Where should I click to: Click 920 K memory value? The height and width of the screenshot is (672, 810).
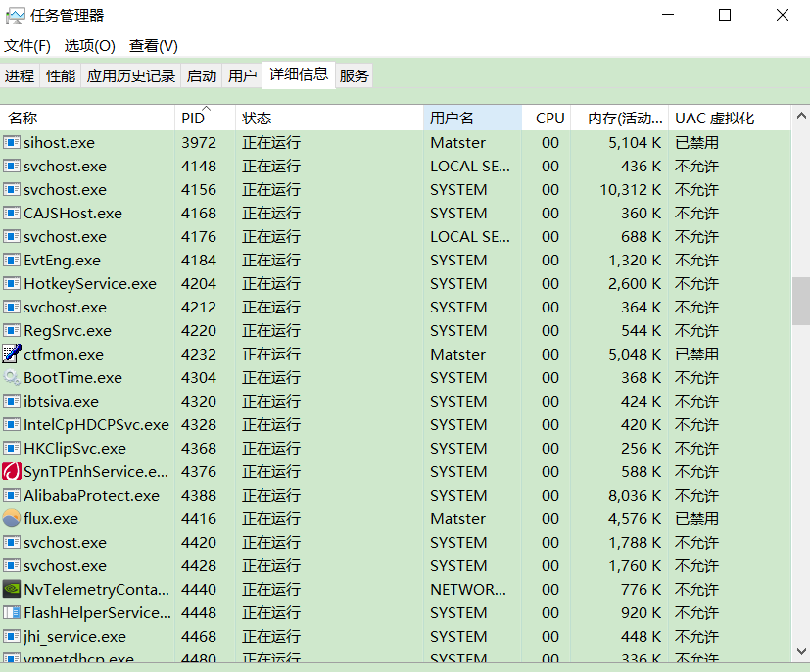(642, 613)
